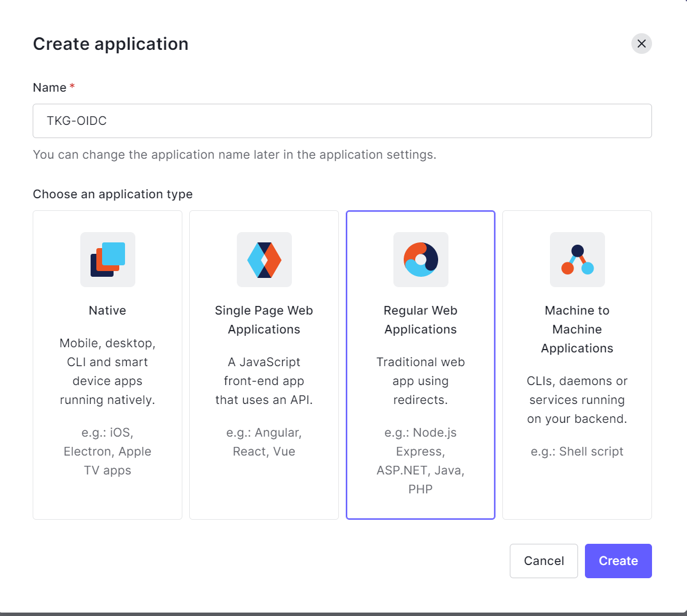
Task: Select the Machine to Machine Applications title
Action: pyautogui.click(x=577, y=329)
